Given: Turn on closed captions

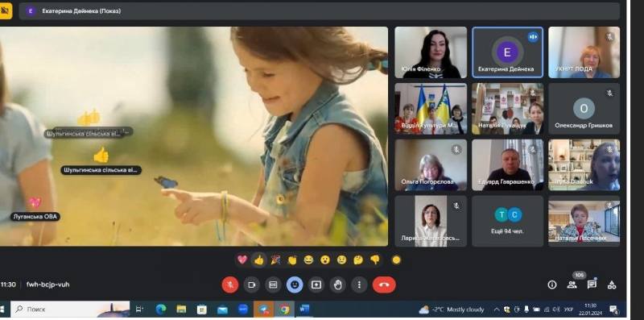Looking at the screenshot, I should [273, 285].
